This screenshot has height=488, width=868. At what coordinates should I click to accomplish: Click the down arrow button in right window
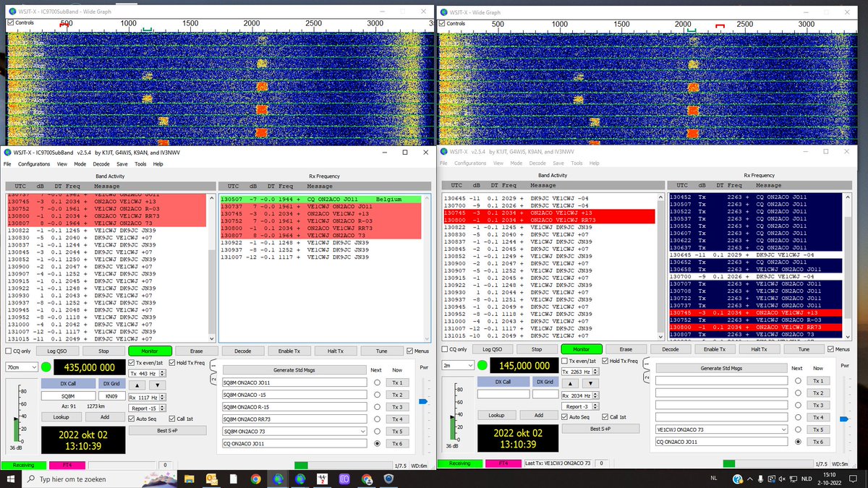coord(592,383)
